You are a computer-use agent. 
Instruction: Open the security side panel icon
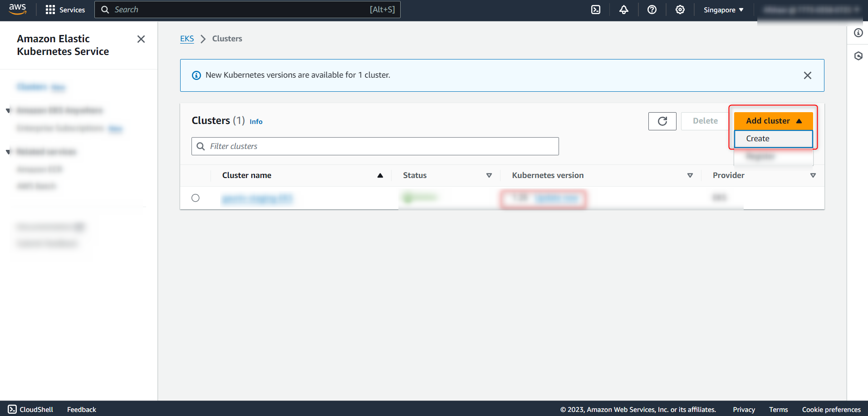coord(858,56)
